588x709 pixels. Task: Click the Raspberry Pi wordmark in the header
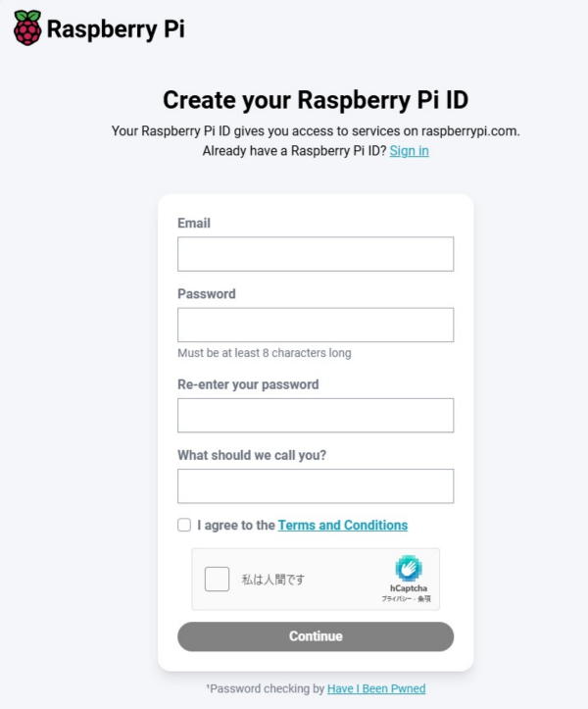pyautogui.click(x=116, y=29)
